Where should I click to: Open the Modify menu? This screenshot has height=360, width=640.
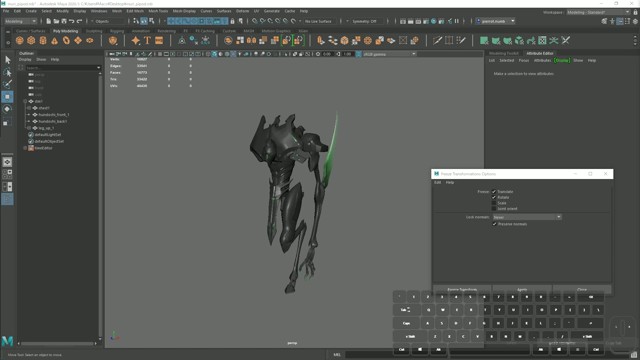(62, 11)
